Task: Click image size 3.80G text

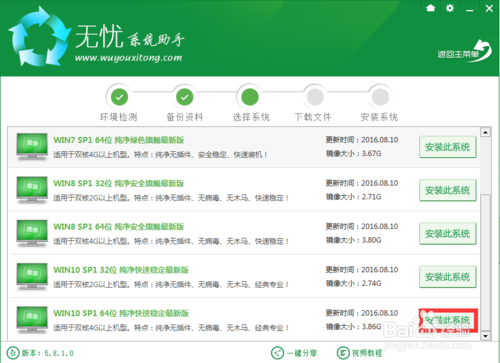Action: (x=371, y=240)
